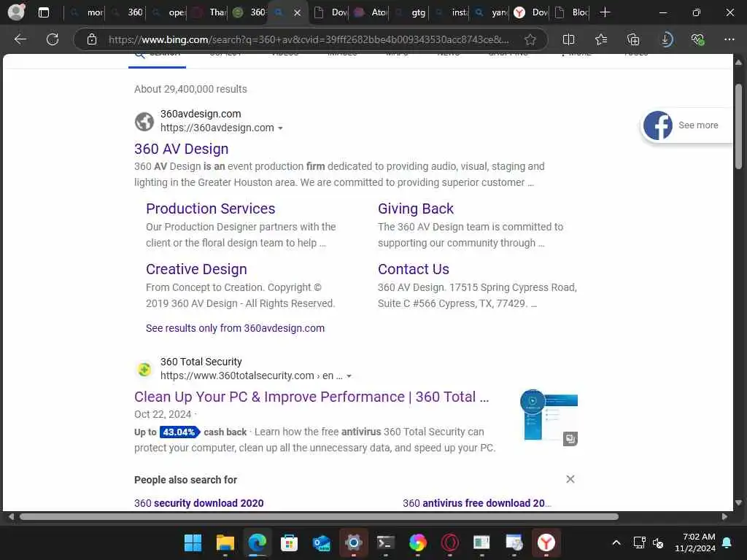Screen dimensions: 747x560
Task: Open the tab actions menu icon
Action: (43, 12)
